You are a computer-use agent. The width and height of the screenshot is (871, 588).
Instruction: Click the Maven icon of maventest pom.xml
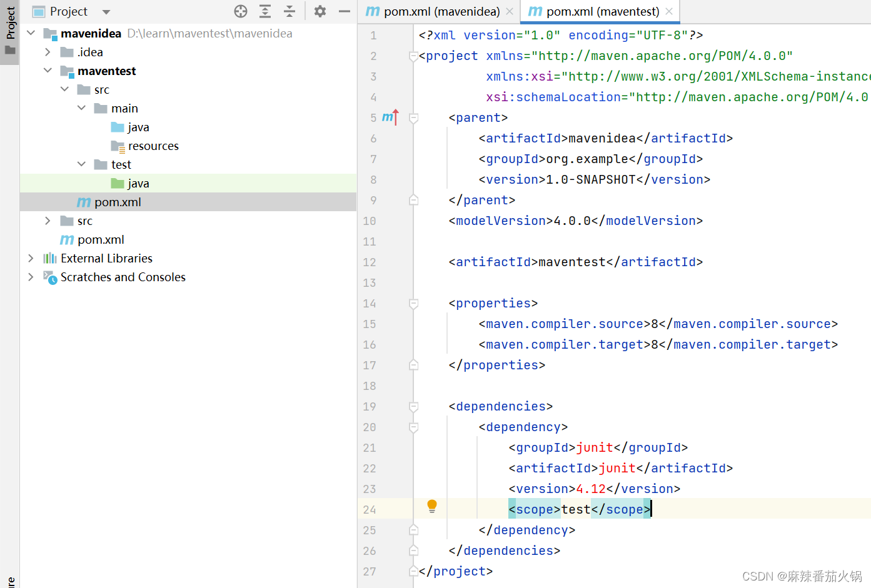(84, 202)
